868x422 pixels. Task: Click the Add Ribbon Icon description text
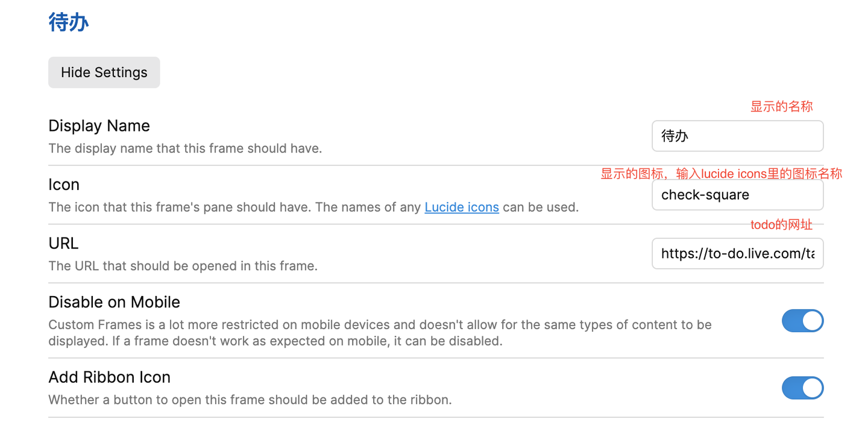point(250,400)
